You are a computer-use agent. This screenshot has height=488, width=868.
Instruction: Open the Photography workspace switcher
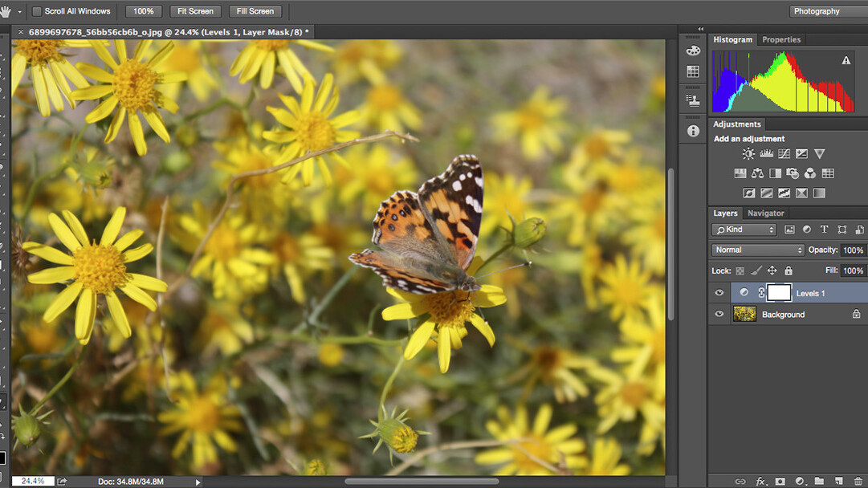point(826,11)
